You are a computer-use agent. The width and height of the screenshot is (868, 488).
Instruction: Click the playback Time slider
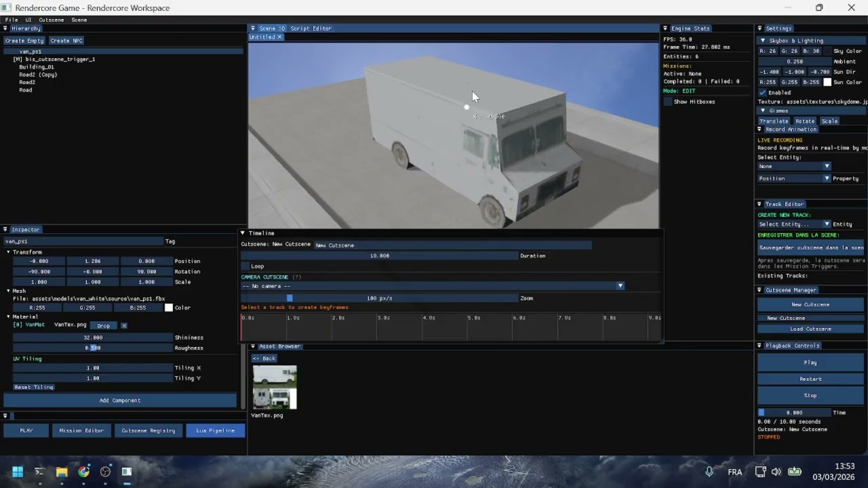pyautogui.click(x=794, y=412)
